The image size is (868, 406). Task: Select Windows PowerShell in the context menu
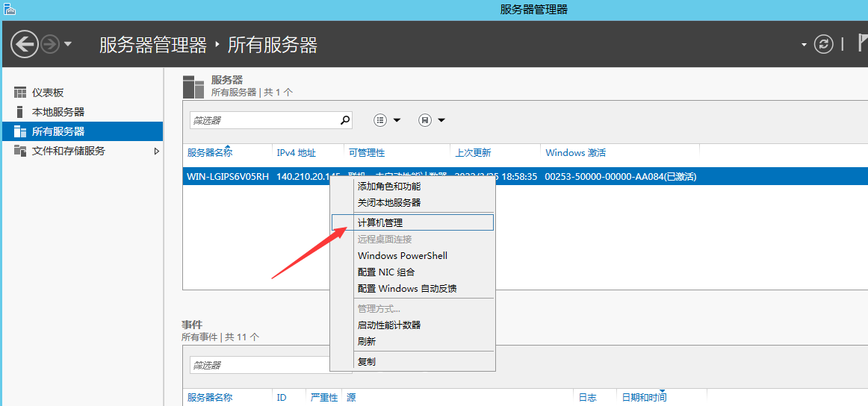point(402,255)
